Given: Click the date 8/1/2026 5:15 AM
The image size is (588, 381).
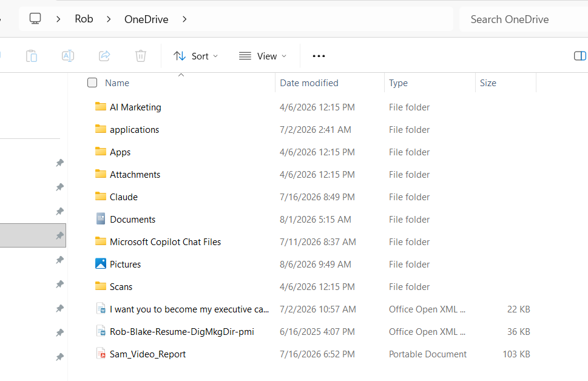Looking at the screenshot, I should pos(316,220).
